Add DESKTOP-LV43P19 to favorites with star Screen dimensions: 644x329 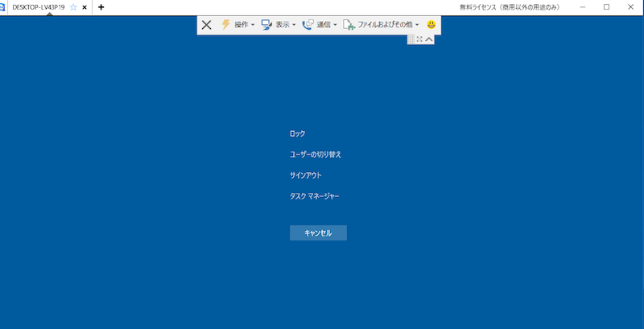(73, 6)
